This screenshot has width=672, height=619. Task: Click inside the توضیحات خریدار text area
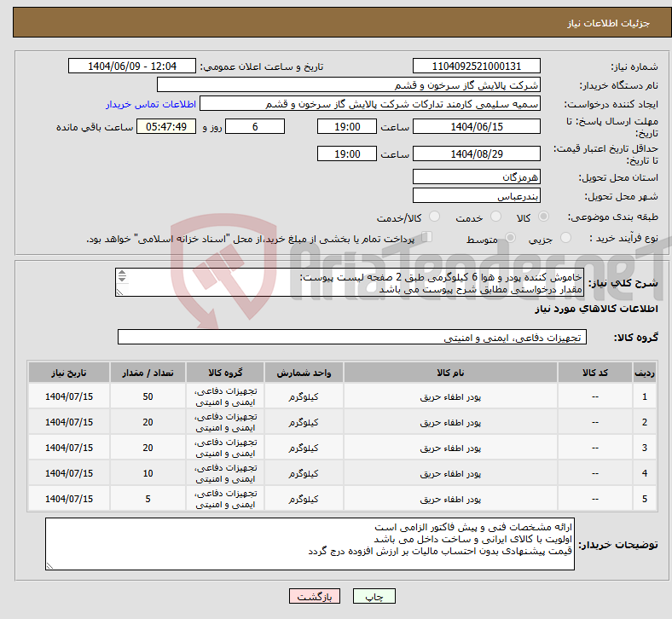click(x=310, y=544)
